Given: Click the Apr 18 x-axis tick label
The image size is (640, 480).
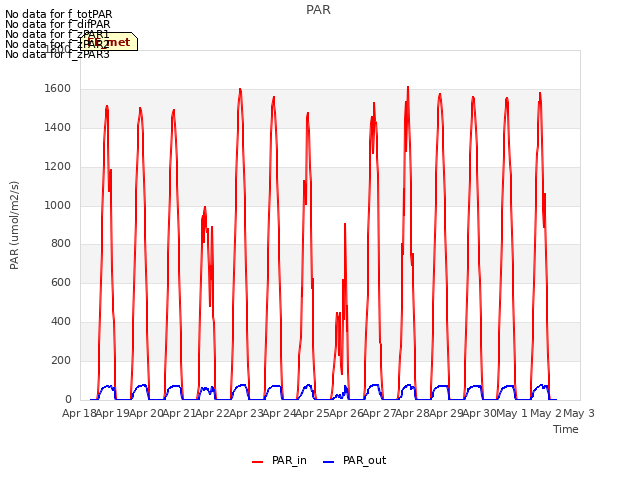Looking at the screenshot, I should point(79,413).
